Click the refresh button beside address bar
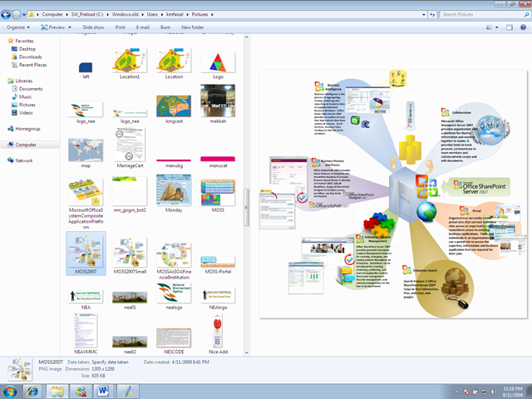The image size is (532, 399). point(432,15)
